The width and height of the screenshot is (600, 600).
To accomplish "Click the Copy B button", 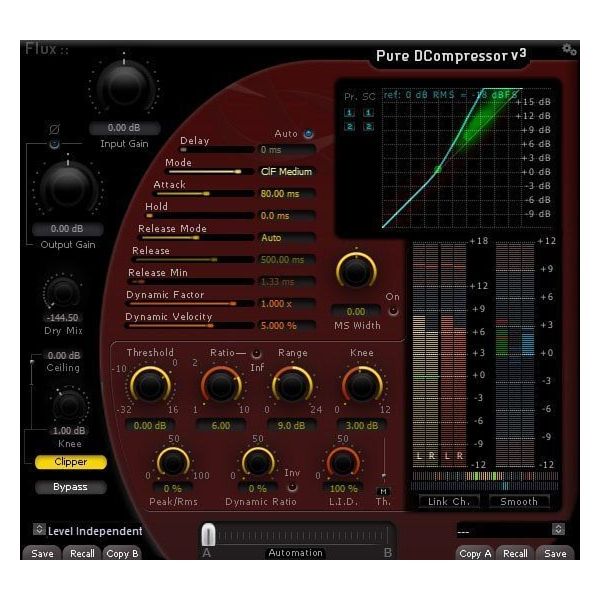I will (x=122, y=553).
